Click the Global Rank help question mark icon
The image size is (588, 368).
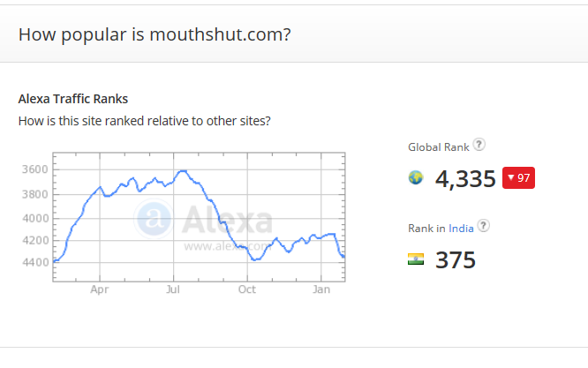(x=479, y=146)
